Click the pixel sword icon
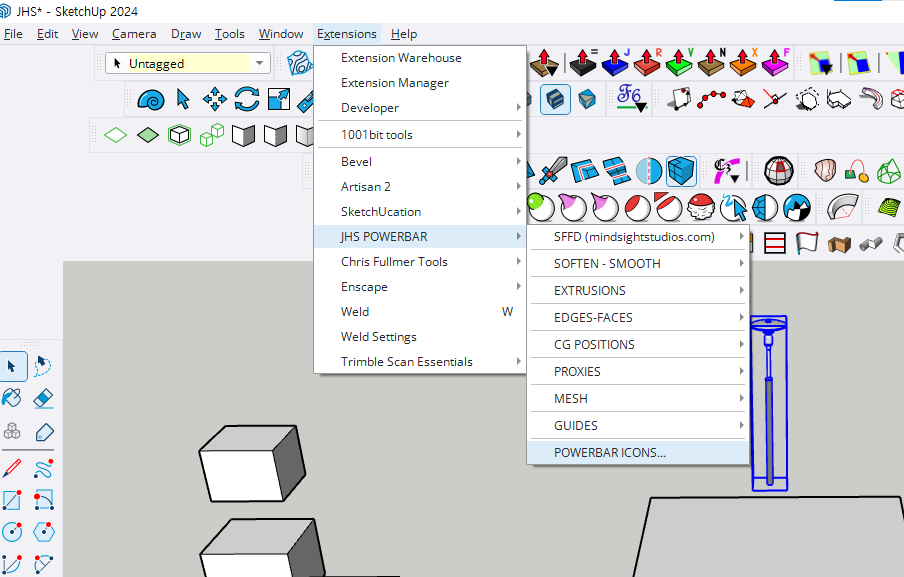 click(x=553, y=171)
